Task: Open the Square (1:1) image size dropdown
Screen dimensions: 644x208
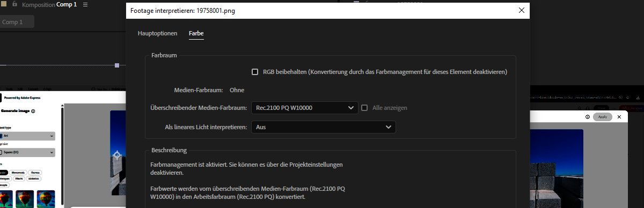Action: click(27, 152)
